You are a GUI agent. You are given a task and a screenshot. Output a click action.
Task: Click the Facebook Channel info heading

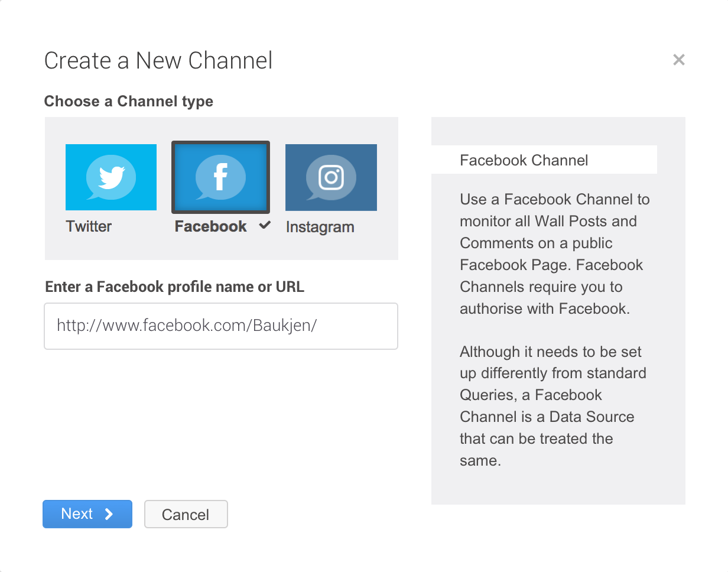(524, 160)
